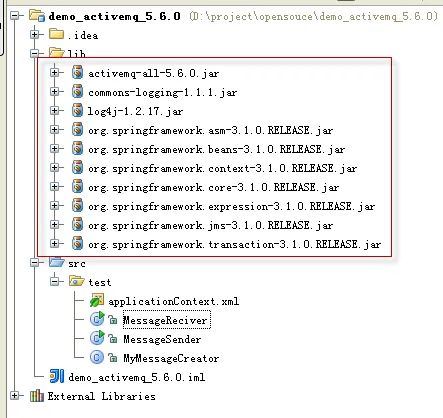The image size is (443, 418).
Task: Collapse the lib folder node
Action: 35,53
